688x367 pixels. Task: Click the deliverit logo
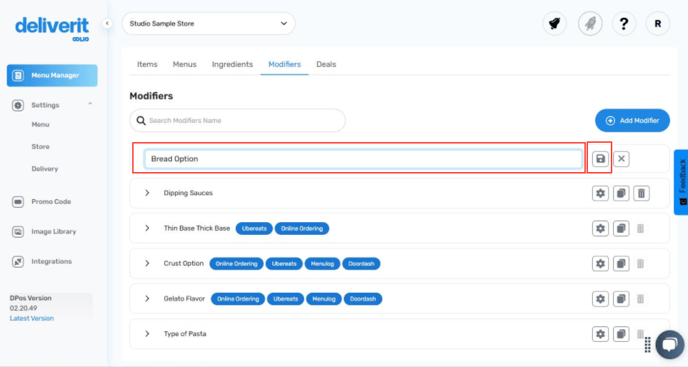[x=52, y=29]
